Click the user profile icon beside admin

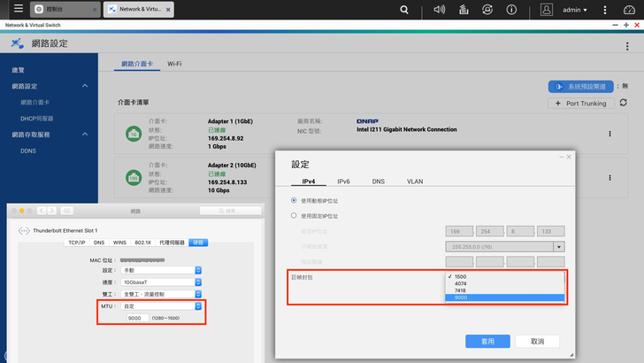coord(547,10)
